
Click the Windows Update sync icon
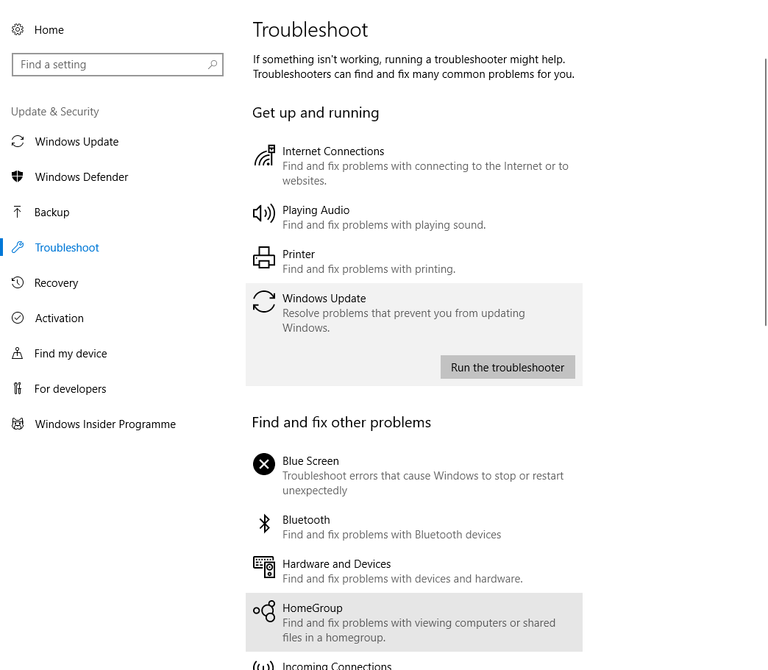pos(264,302)
